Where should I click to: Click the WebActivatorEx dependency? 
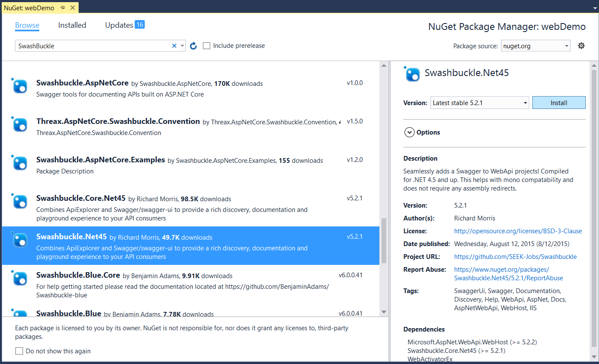(x=430, y=359)
